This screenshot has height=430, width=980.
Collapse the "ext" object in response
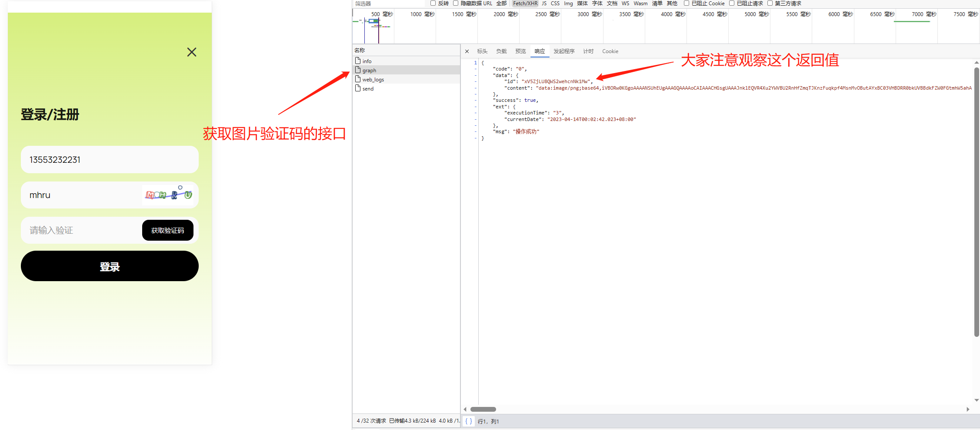click(475, 107)
